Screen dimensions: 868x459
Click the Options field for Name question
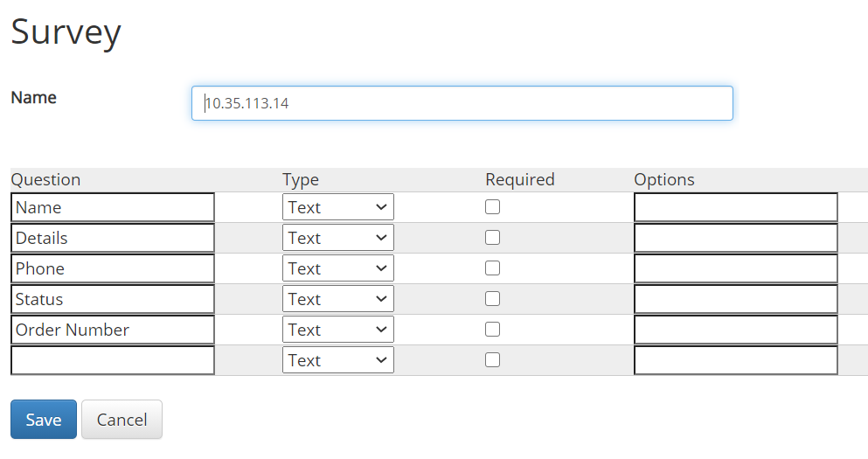tap(736, 207)
